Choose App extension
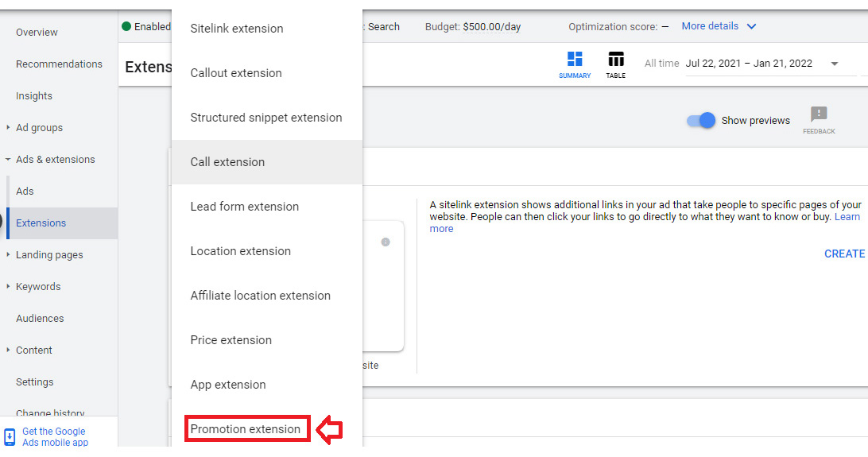Screen dimensions: 868x457 point(267,385)
